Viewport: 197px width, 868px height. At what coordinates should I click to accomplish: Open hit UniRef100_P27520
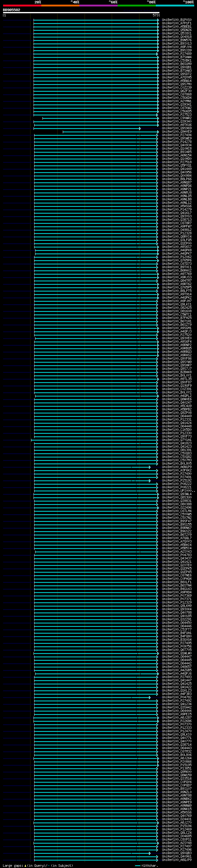(x=176, y=335)
